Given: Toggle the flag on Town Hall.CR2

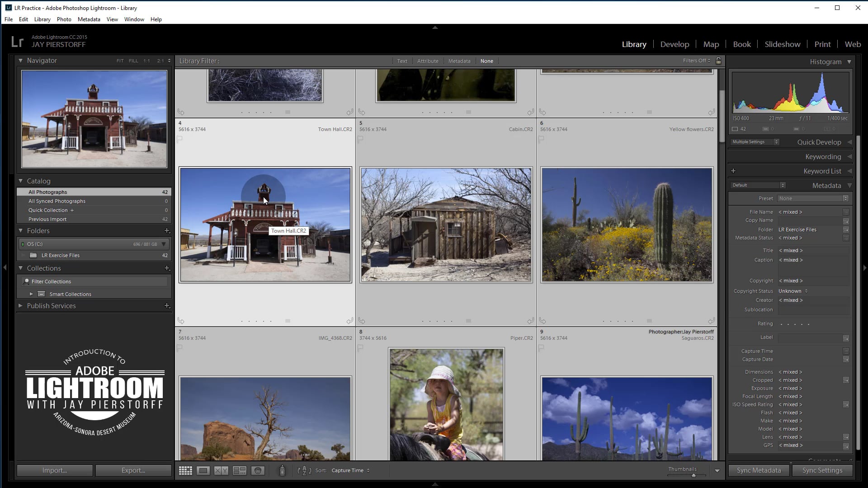Looking at the screenshot, I should pos(180,140).
